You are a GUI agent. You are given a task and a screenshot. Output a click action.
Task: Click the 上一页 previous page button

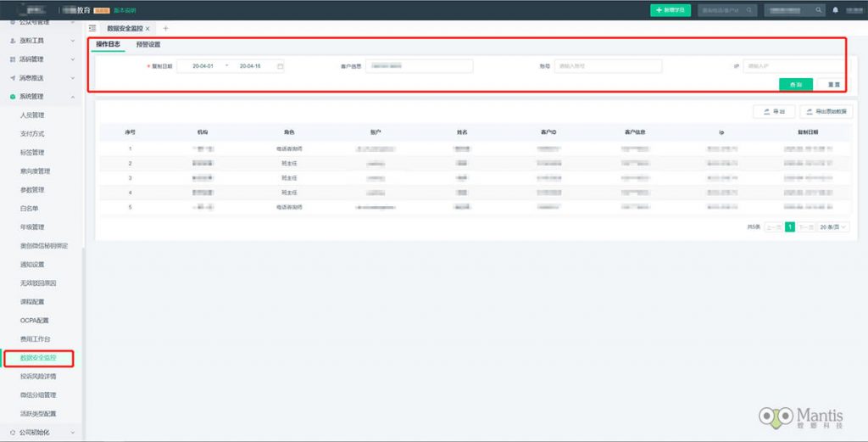coord(773,227)
